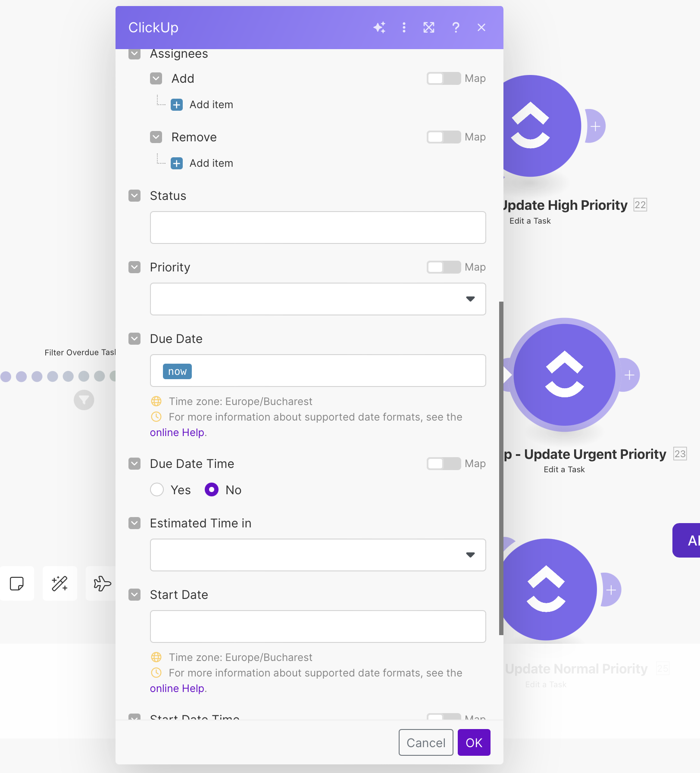Select the sticky note tool at bottom left
Viewport: 700px width, 773px height.
(x=17, y=584)
